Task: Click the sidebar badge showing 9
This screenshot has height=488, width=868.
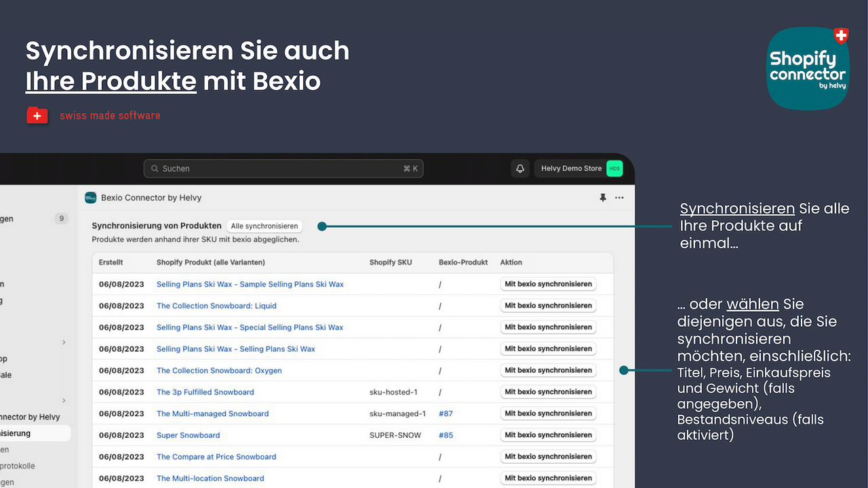Action: [62, 219]
